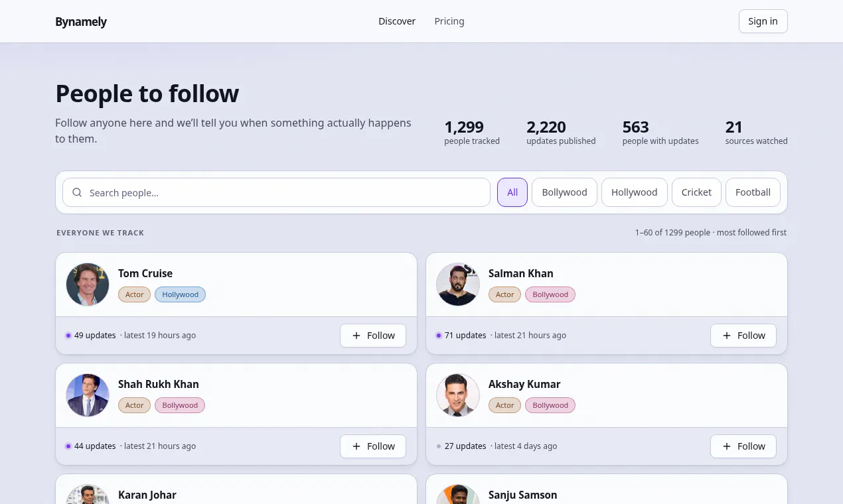Toggle the Hollywood category filter

coord(634,192)
